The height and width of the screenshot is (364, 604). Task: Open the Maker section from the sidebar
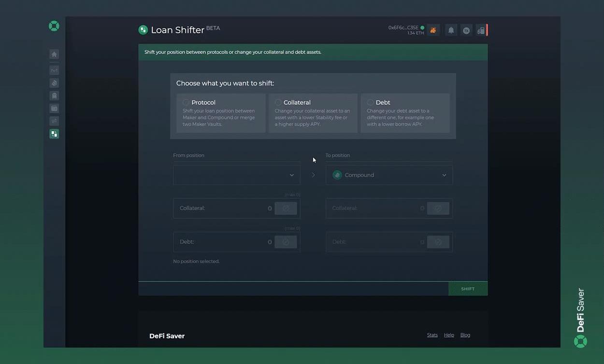pyautogui.click(x=54, y=70)
